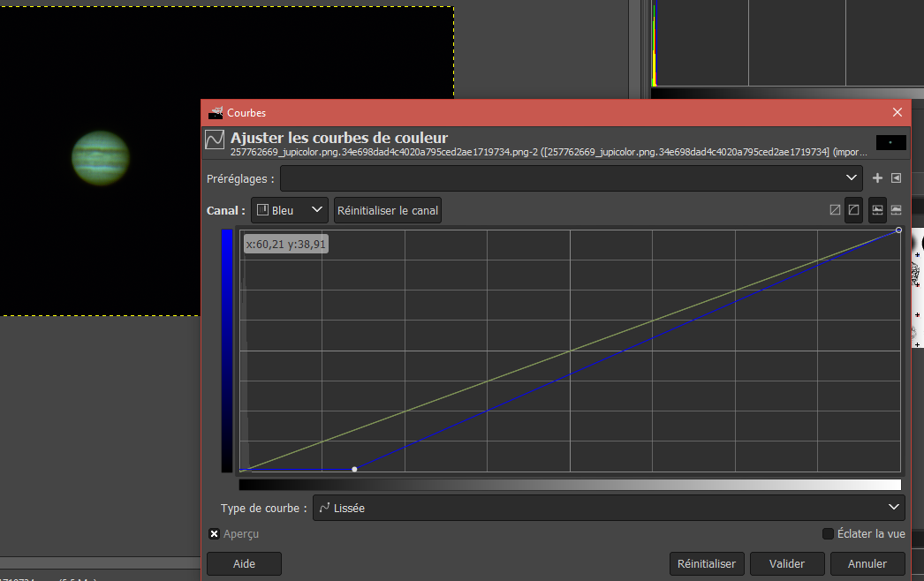
Task: Confirm curves with Valider button
Action: [787, 564]
